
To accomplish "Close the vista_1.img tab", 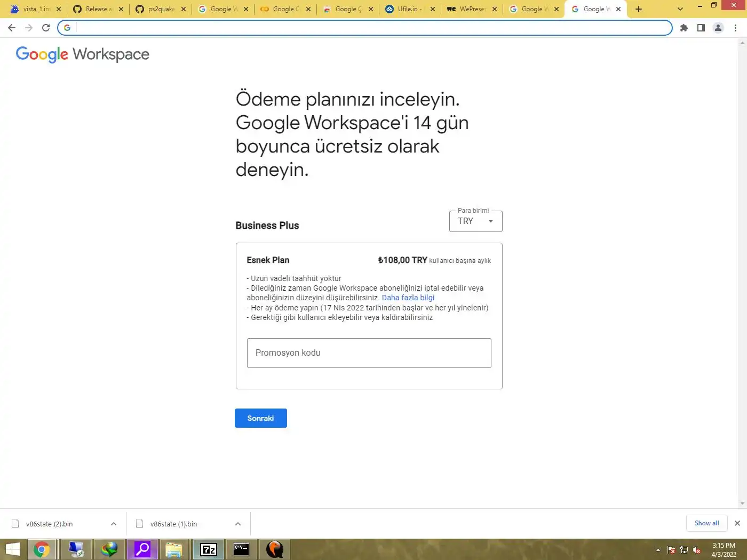I will tap(59, 9).
